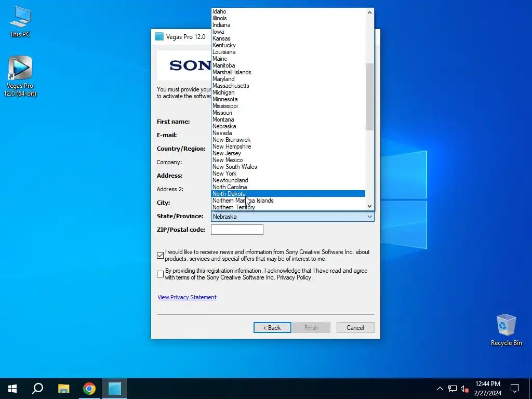Choose Marshall Islands in the list
The image size is (532, 399).
[288, 72]
